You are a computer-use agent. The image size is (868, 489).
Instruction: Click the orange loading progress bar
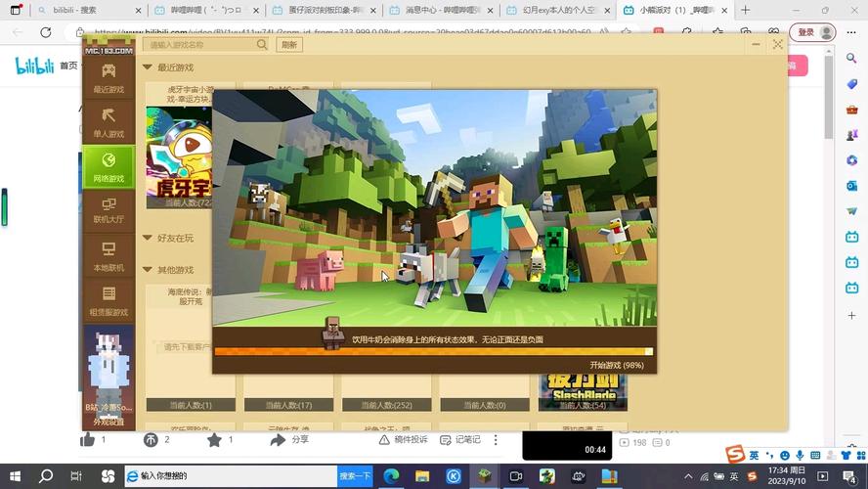click(433, 352)
